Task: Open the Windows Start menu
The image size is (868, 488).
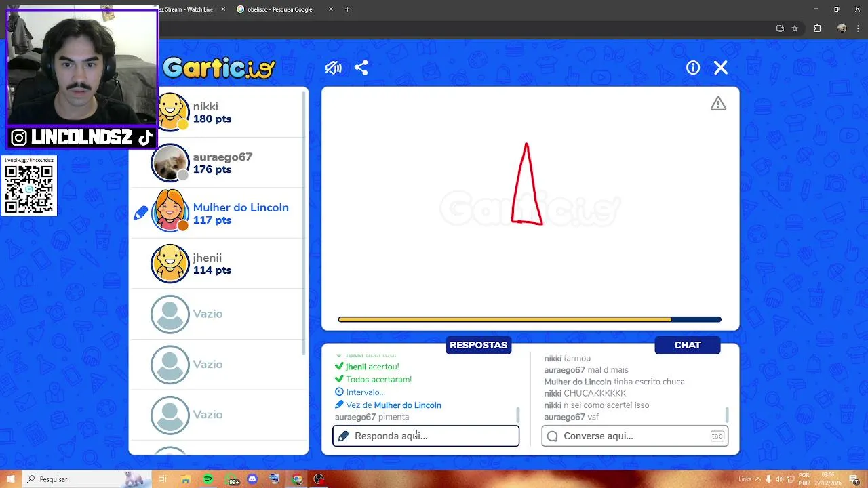Action: pos(10,479)
